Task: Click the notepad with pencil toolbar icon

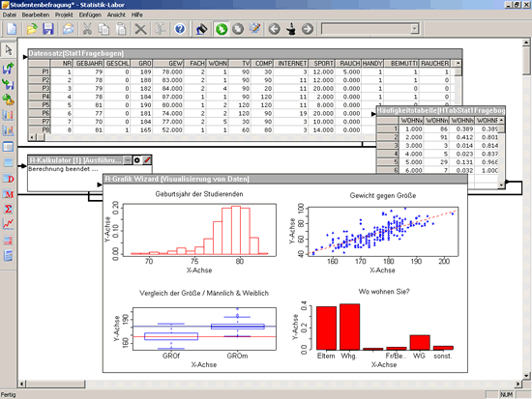Action: point(254,29)
